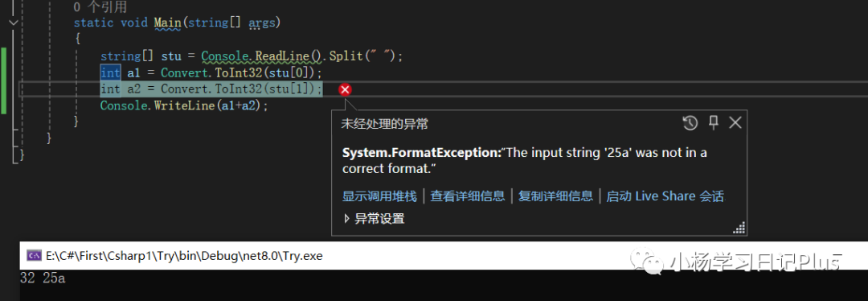Close the unhandled exception popup
The height and width of the screenshot is (301, 868).
[x=735, y=123]
